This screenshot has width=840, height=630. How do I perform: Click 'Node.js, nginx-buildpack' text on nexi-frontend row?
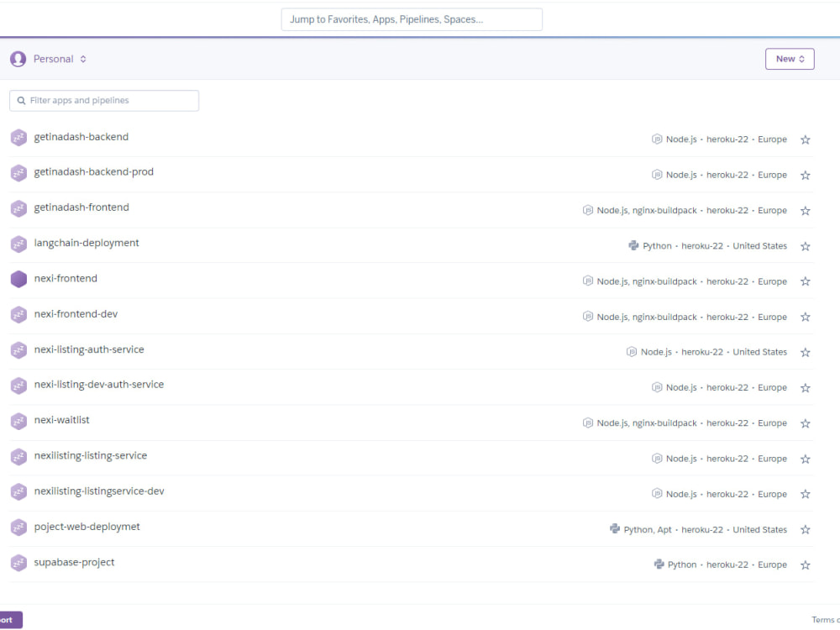coord(647,281)
